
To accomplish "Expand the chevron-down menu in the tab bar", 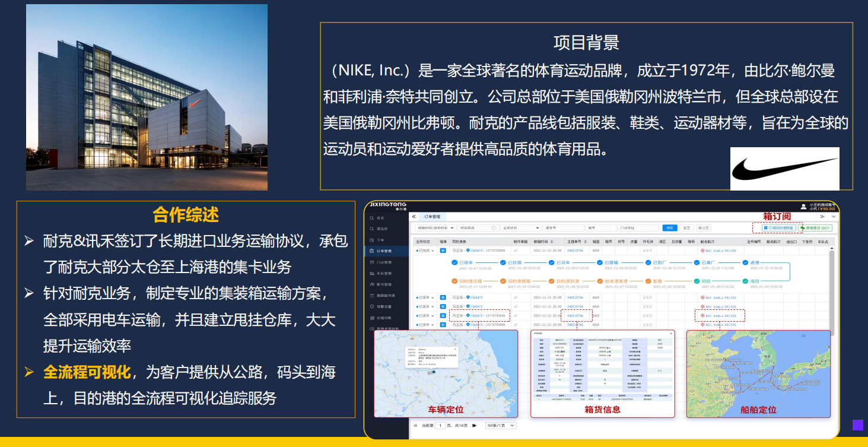I will coord(834,217).
